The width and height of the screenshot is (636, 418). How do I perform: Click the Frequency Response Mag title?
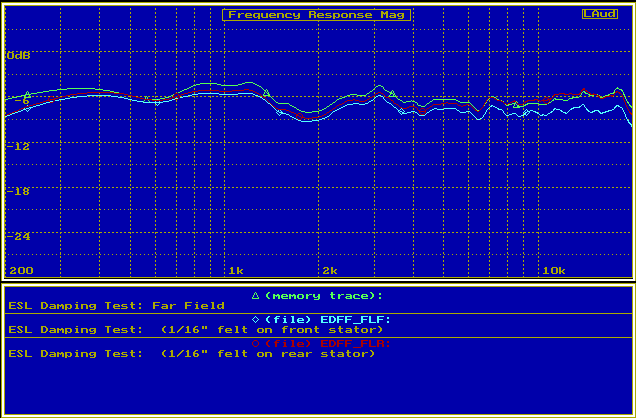pos(316,15)
